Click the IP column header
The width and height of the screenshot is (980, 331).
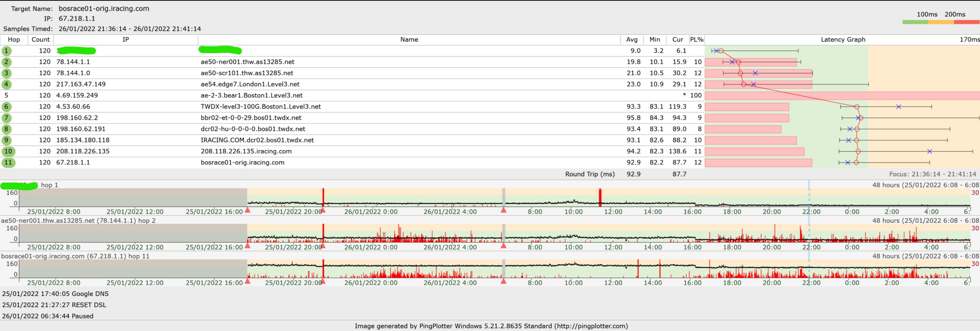[126, 40]
